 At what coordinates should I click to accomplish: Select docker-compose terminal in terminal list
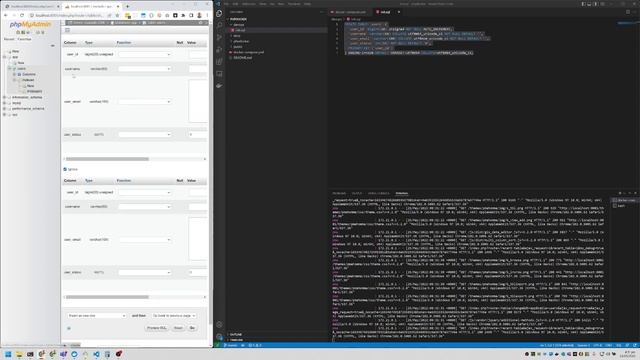point(624,200)
